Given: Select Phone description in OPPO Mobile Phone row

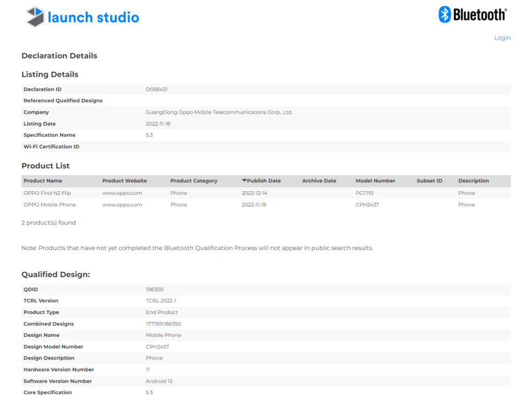Looking at the screenshot, I should 467,205.
